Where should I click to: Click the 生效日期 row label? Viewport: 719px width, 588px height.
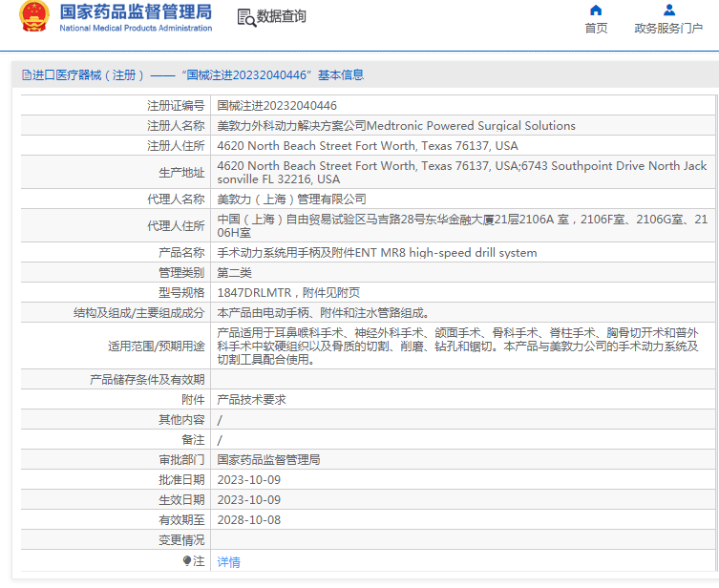181,500
